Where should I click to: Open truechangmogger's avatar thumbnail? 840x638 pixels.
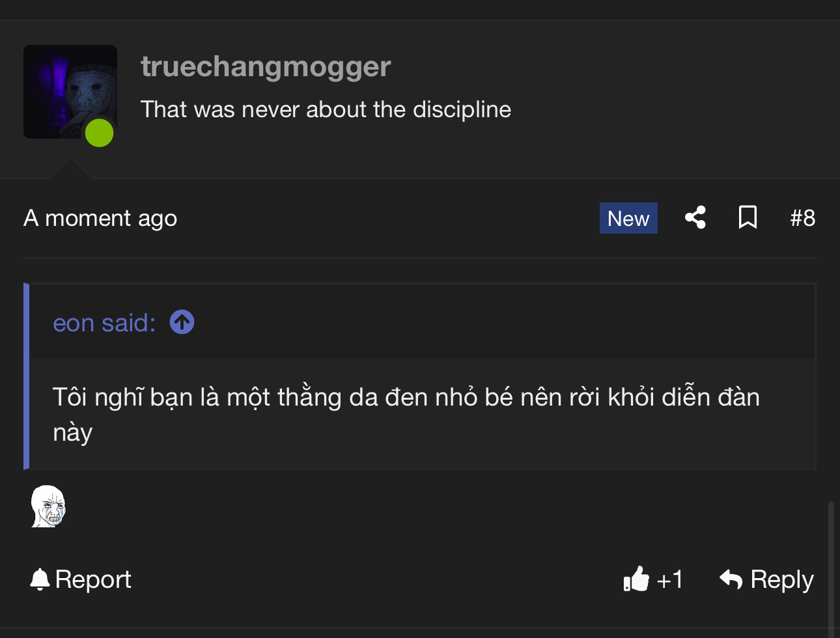coord(70,92)
